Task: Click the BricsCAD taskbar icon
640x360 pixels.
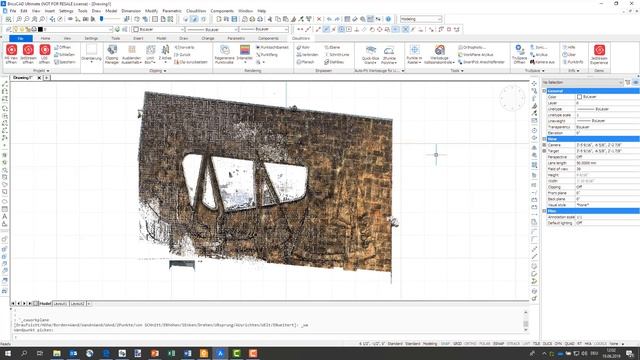Action: tap(220, 353)
